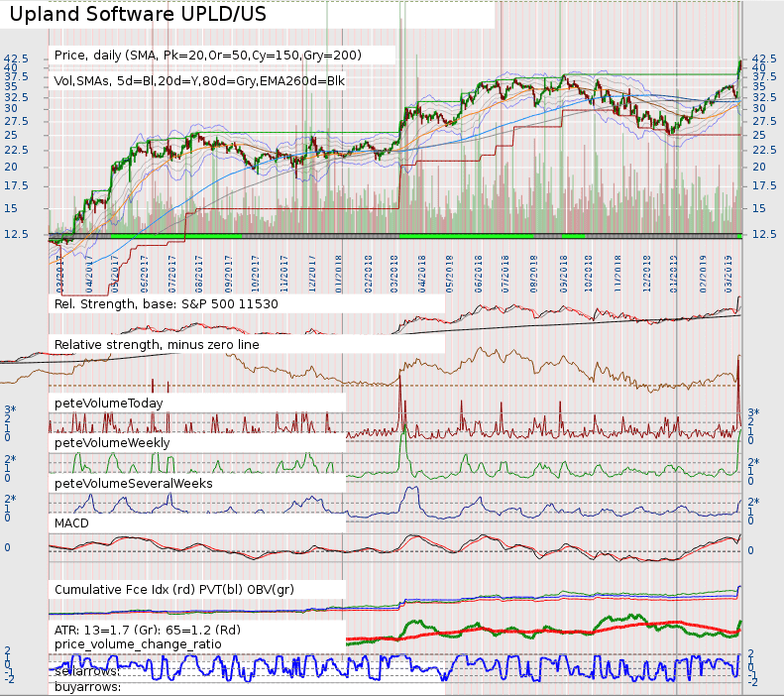Click the '08/2017' date label on the time axis

[x=198, y=274]
